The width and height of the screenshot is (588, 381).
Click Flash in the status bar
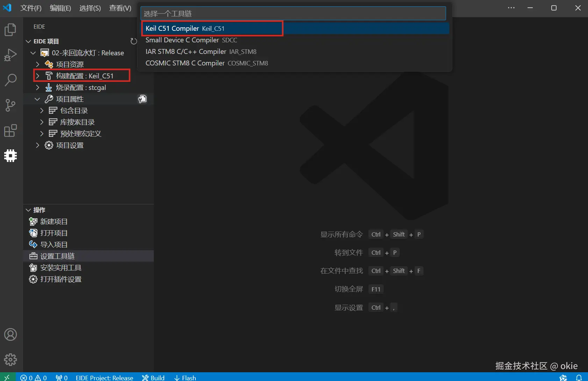(185, 378)
